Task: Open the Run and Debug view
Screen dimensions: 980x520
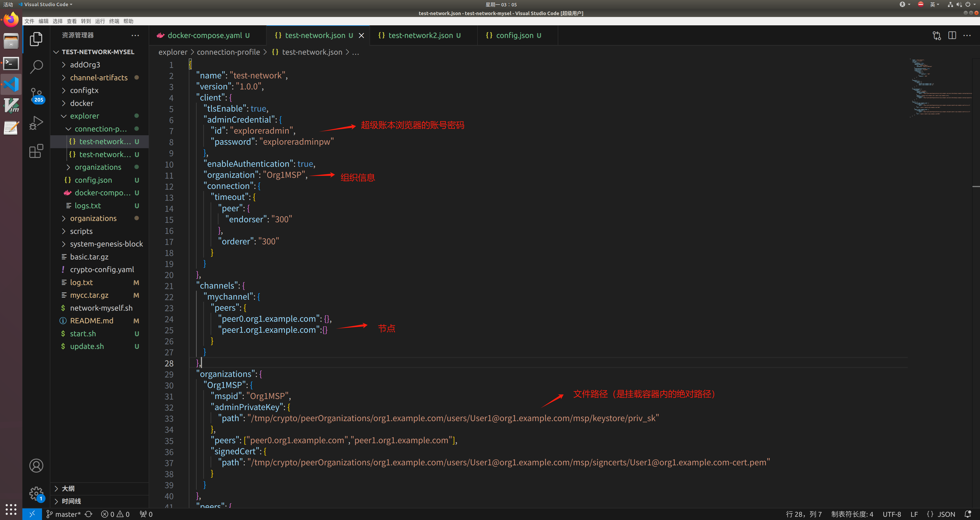Action: click(x=36, y=123)
